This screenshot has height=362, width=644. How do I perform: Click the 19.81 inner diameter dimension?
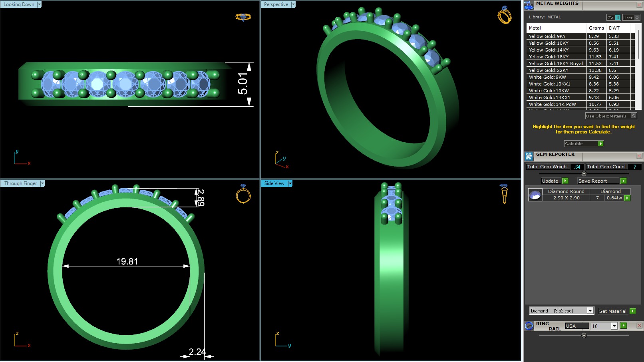tap(127, 261)
